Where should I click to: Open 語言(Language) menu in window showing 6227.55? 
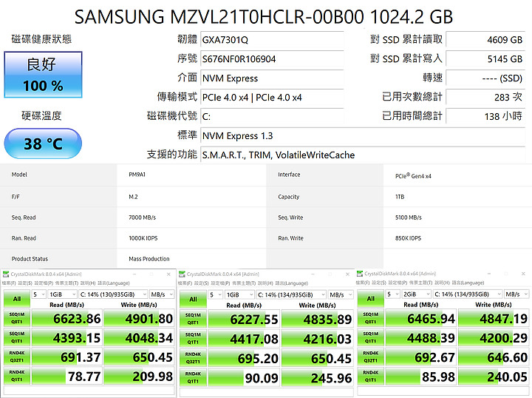tap(291, 283)
